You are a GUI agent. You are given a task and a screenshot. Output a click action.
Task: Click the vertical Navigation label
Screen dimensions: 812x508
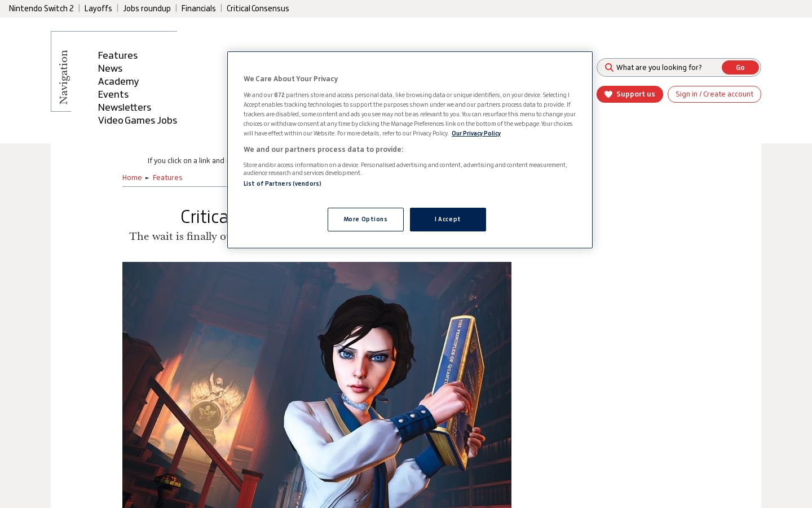pyautogui.click(x=64, y=77)
